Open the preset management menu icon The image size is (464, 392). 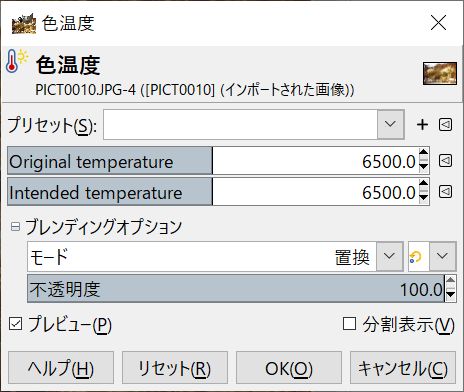point(445,125)
